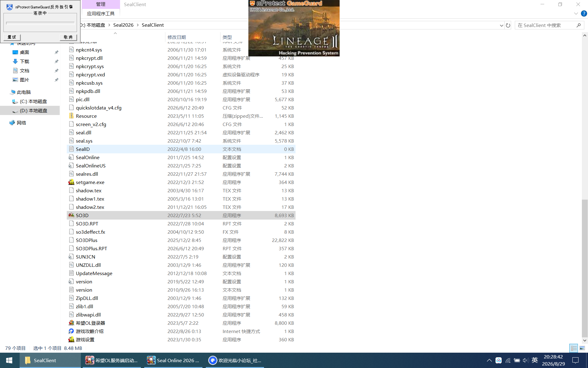Click the UpdateMessage text document icon

coord(71,273)
